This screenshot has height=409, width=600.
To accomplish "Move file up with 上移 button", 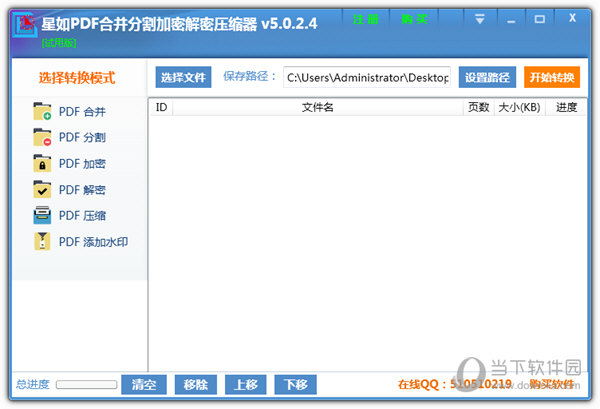I will click(246, 385).
